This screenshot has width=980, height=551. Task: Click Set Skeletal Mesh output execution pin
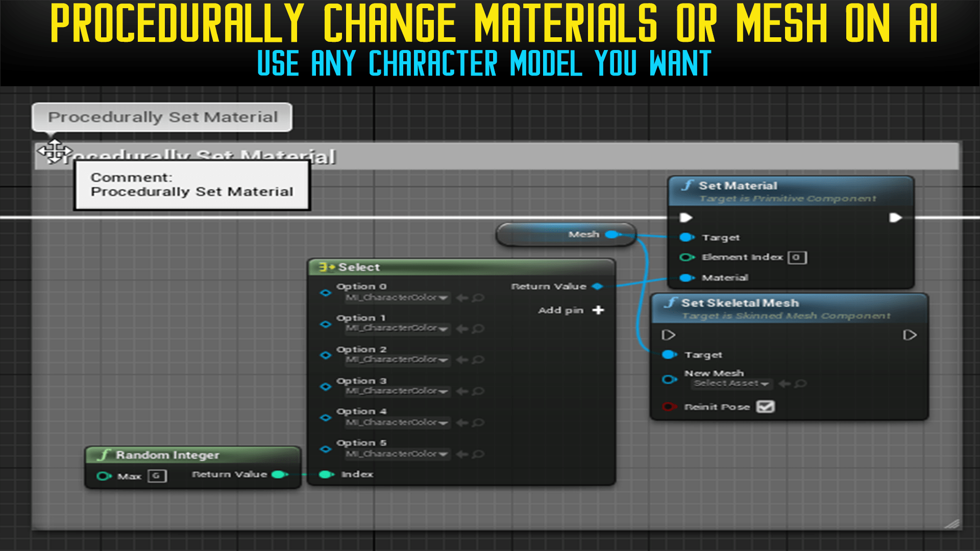point(910,335)
